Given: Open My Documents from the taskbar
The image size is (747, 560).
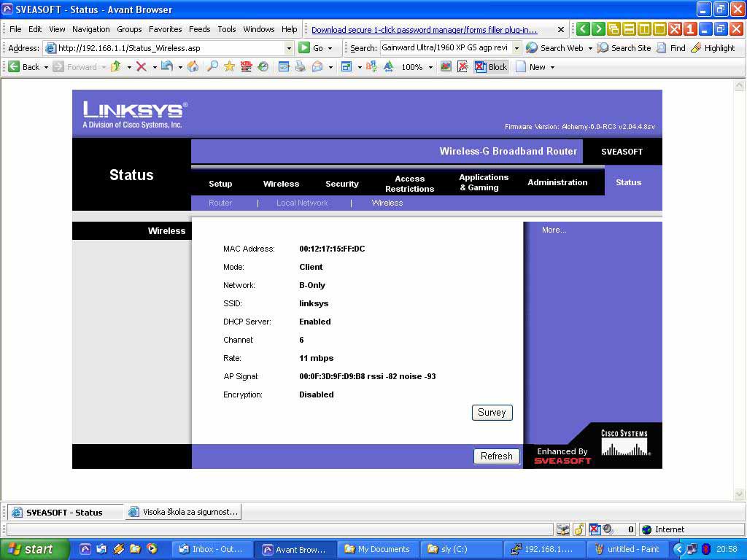Looking at the screenshot, I should point(377,549).
